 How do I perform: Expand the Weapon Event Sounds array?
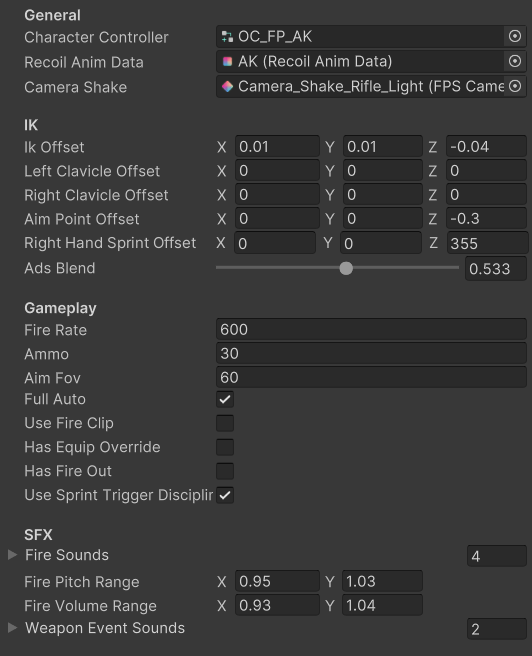[x=13, y=628]
